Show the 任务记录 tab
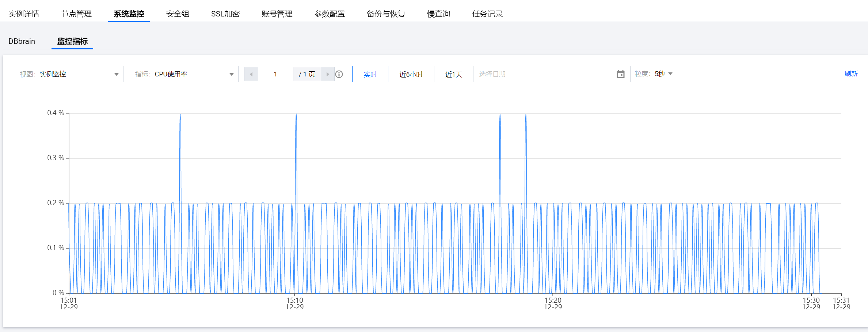 487,14
